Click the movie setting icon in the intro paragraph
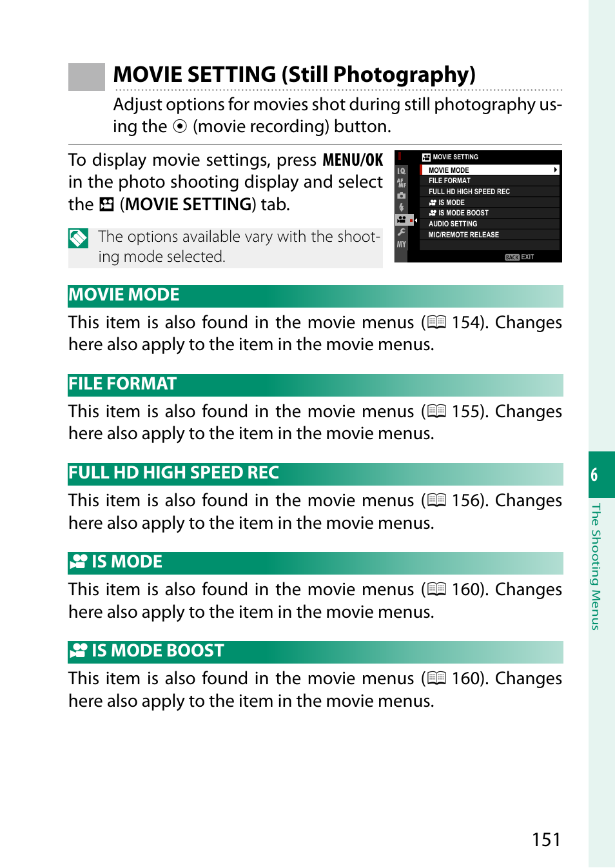This screenshot has height=868, width=615. coord(107,205)
